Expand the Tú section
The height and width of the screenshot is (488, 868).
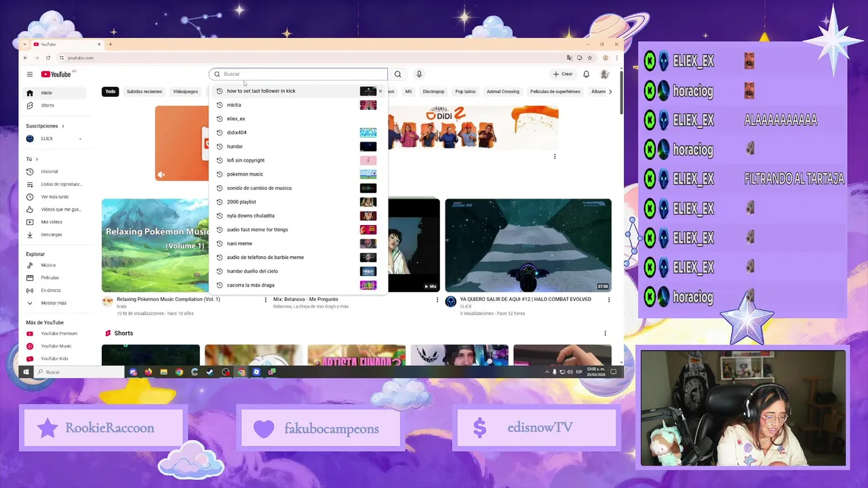point(32,159)
